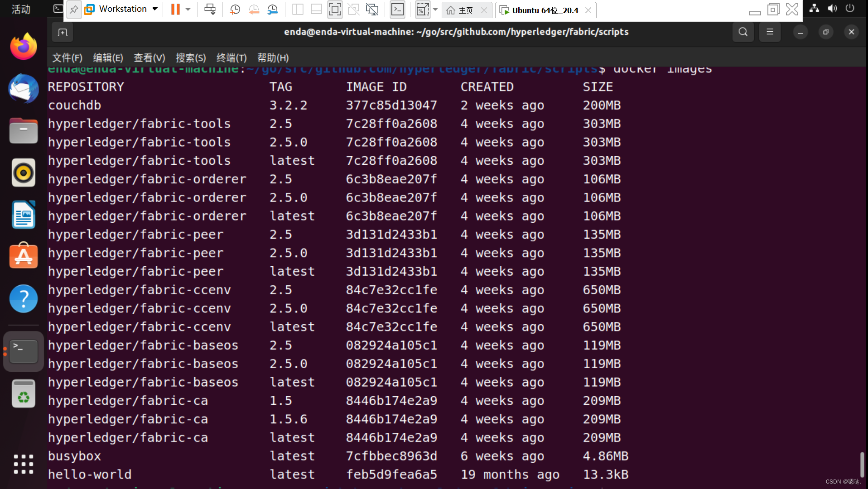Pause the virtual machine with the orange pause button

tap(175, 9)
